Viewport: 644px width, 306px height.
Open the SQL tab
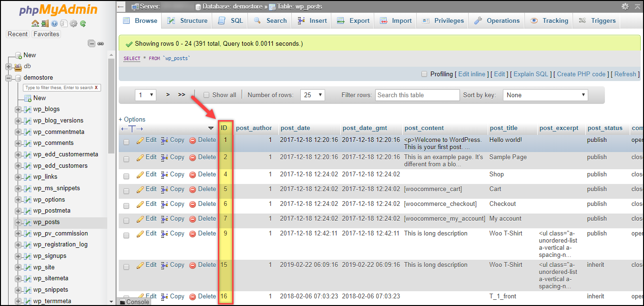pos(230,20)
